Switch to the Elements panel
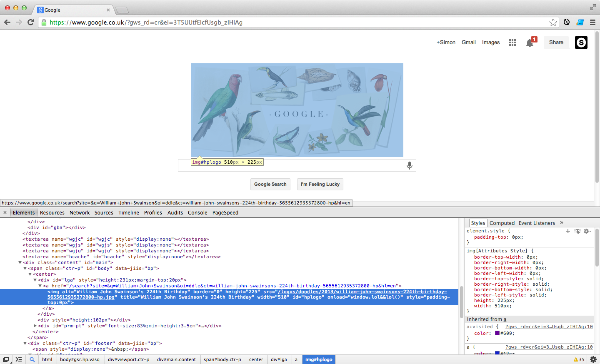The height and width of the screenshot is (364, 600). (24, 212)
